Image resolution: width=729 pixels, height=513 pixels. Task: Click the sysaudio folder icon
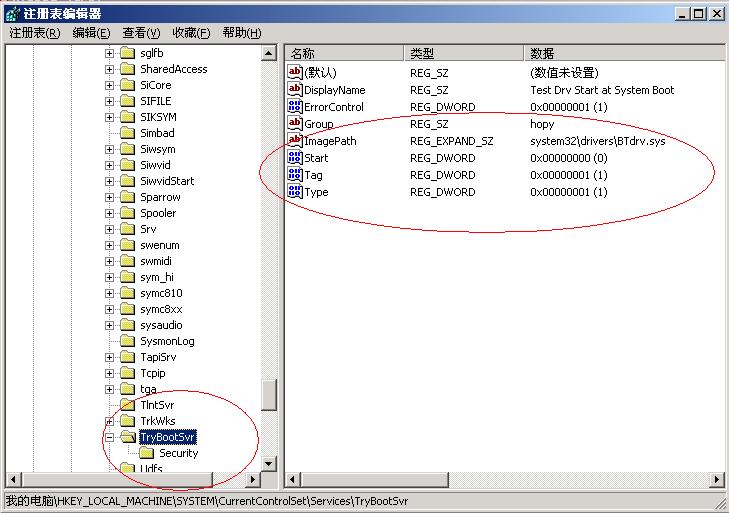[127, 325]
